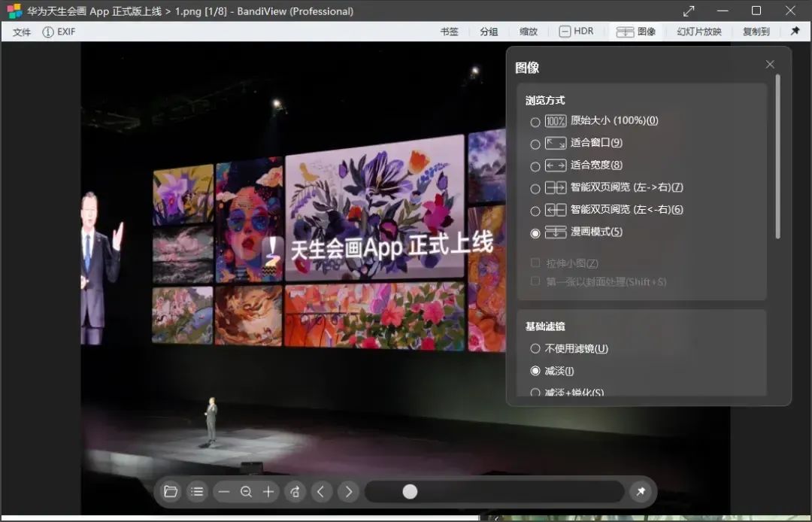Select 智能双页阅览 (左->右) radio button
Viewport: 812px width, 522px height.
coord(535,189)
